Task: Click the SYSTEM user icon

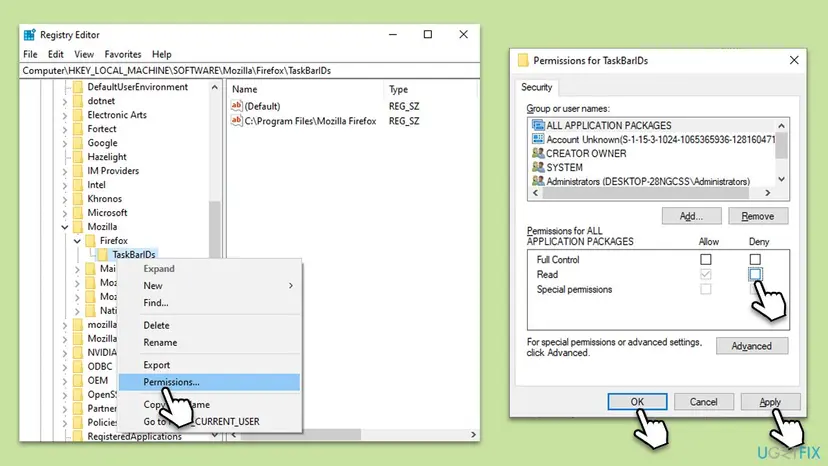Action: click(538, 167)
